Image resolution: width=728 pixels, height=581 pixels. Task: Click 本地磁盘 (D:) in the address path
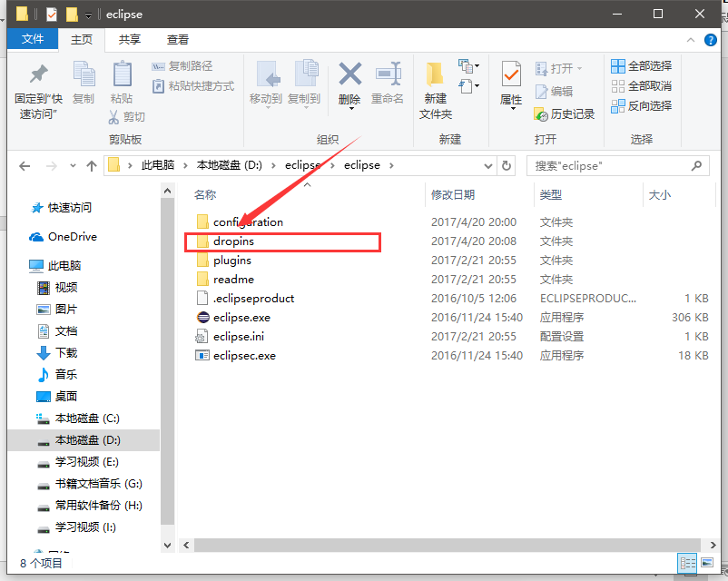point(230,165)
